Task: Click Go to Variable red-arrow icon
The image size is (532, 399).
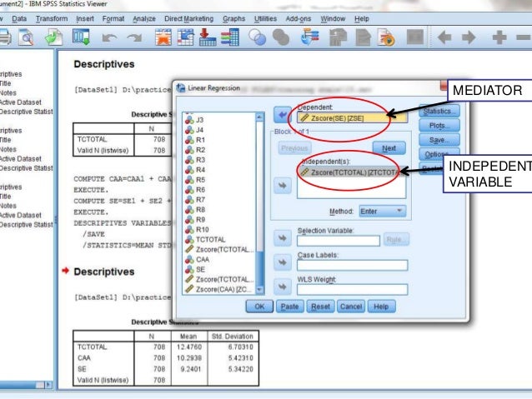Action: (208, 37)
